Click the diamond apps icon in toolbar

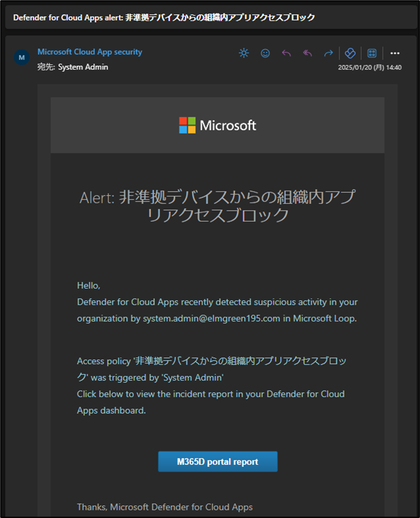click(x=350, y=53)
